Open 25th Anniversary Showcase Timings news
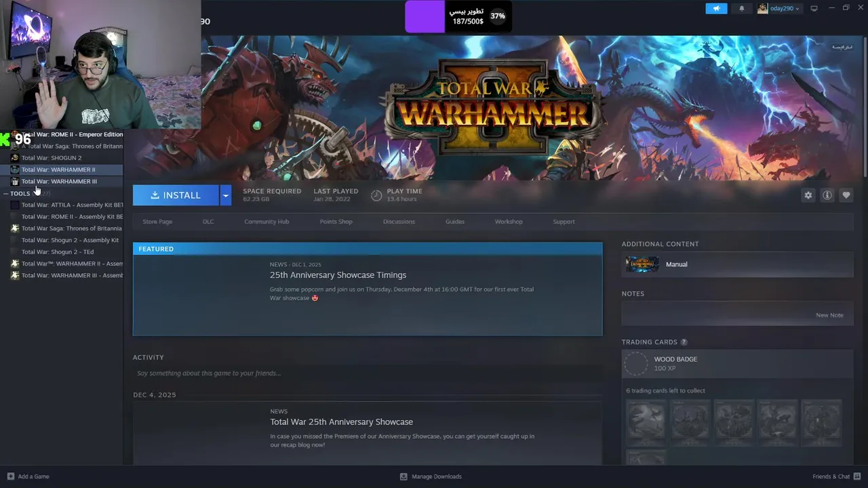Image resolution: width=868 pixels, height=488 pixels. (338, 275)
